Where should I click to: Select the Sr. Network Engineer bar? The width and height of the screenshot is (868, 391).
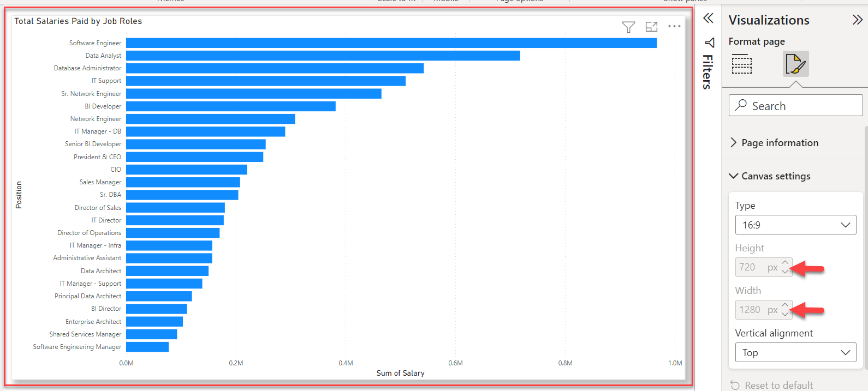tap(254, 94)
